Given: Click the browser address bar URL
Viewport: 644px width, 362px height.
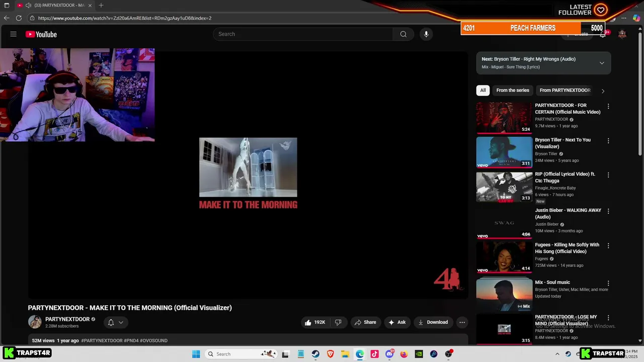Looking at the screenshot, I should coord(125,18).
